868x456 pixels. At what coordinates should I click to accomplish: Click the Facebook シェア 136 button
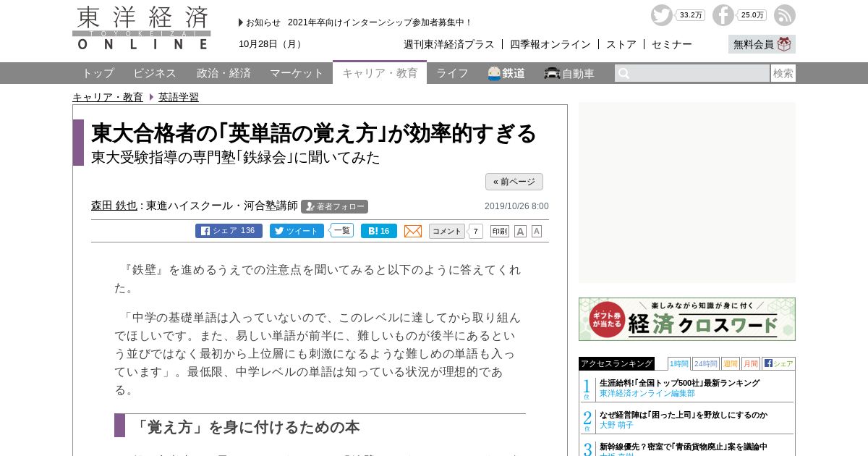[x=229, y=231]
